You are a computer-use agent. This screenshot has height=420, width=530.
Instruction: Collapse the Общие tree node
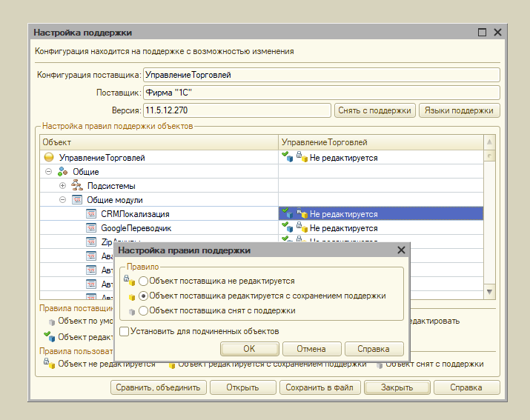coord(49,172)
